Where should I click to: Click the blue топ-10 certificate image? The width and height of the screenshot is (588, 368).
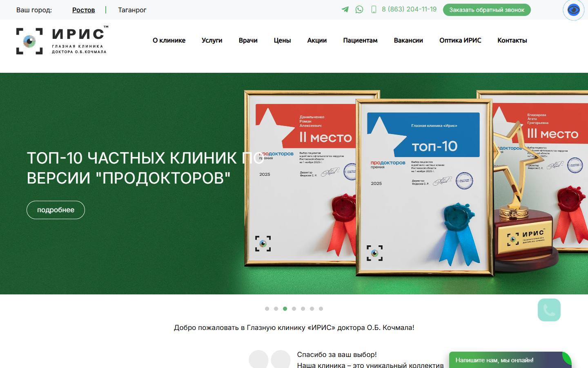(424, 187)
